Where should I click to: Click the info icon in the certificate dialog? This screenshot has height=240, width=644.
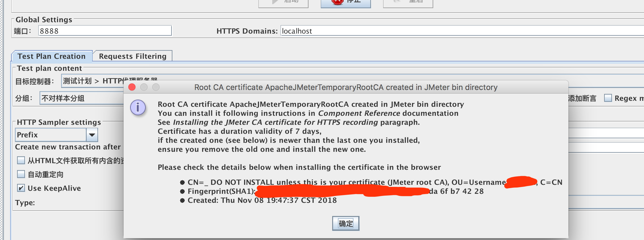pos(138,108)
